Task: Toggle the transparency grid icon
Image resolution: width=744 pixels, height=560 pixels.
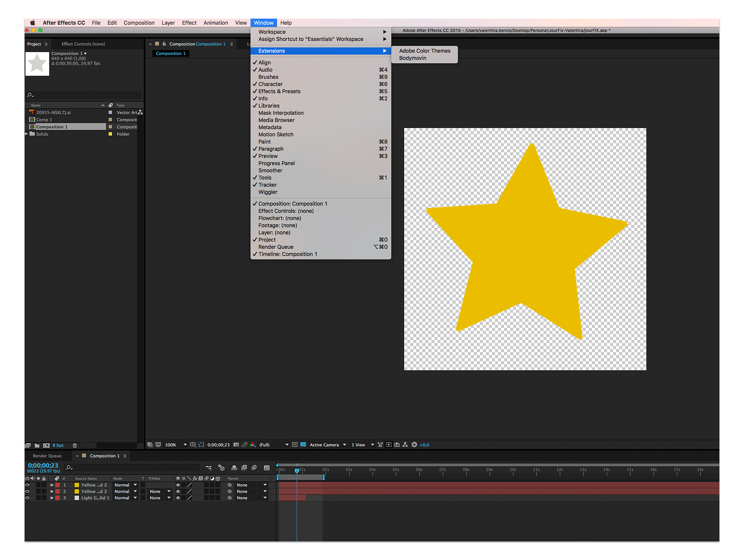Action: pyautogui.click(x=303, y=445)
